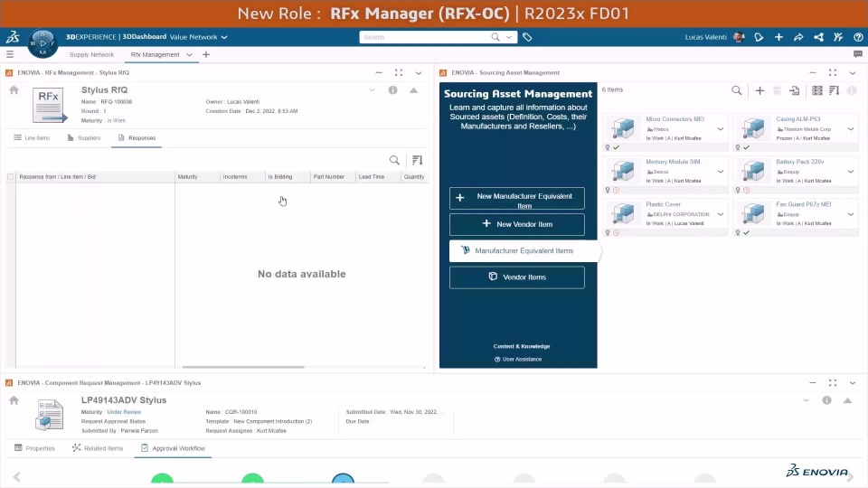This screenshot has height=488, width=868.
Task: Click the previous workflow arrow at left
Action: pyautogui.click(x=16, y=477)
